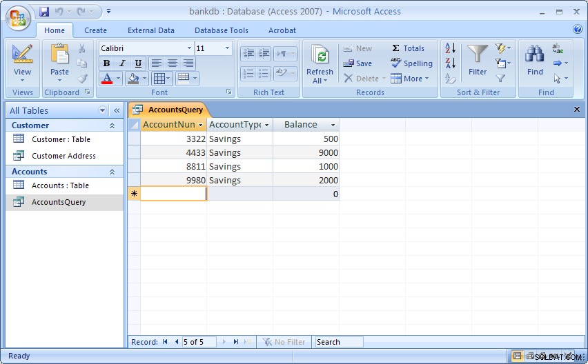Open alternate fill color menu
This screenshot has width=588, height=364.
point(187,78)
